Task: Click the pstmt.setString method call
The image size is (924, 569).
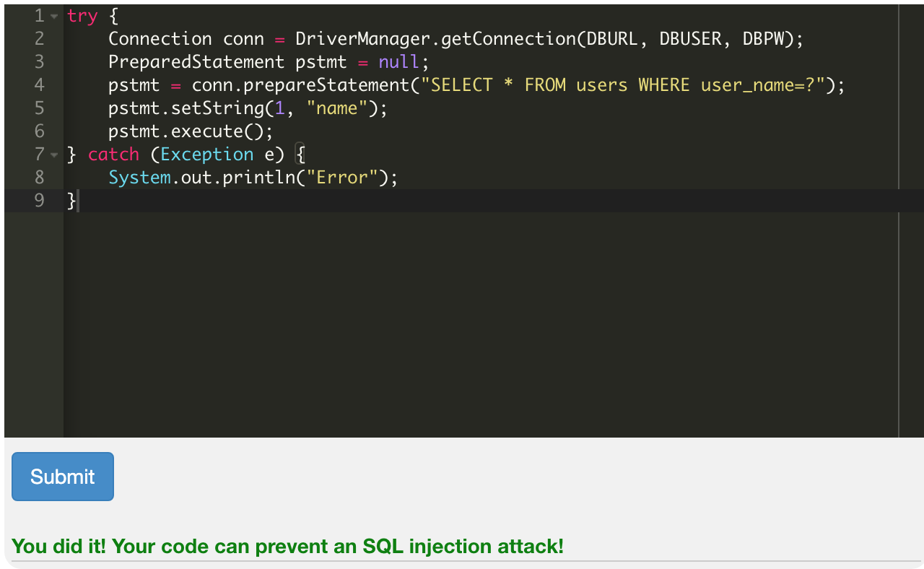Action: click(186, 108)
